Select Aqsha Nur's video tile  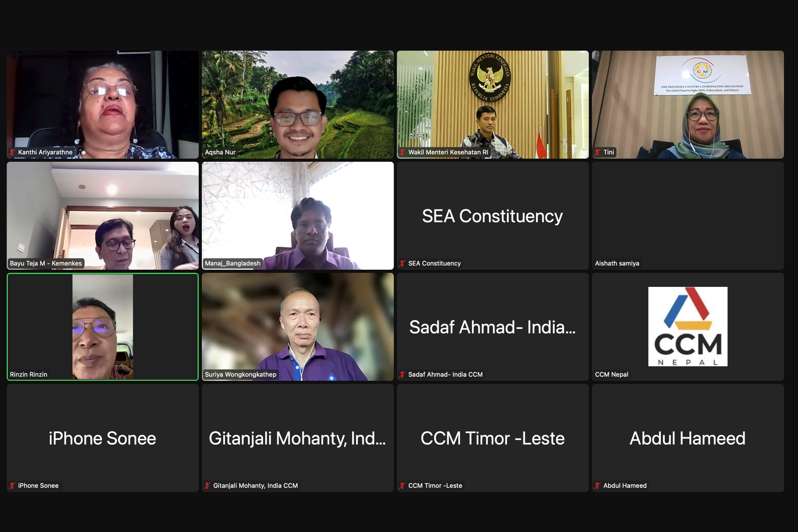pos(298,104)
